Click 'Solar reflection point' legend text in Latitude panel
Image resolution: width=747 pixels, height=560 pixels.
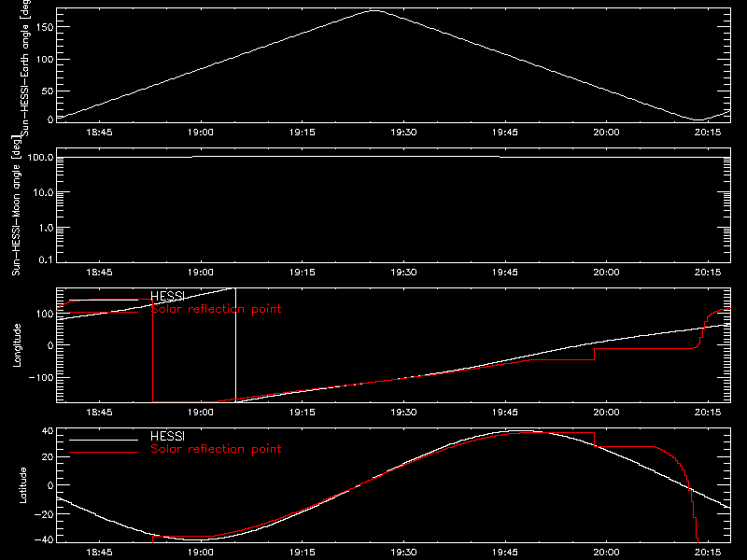tap(216, 449)
